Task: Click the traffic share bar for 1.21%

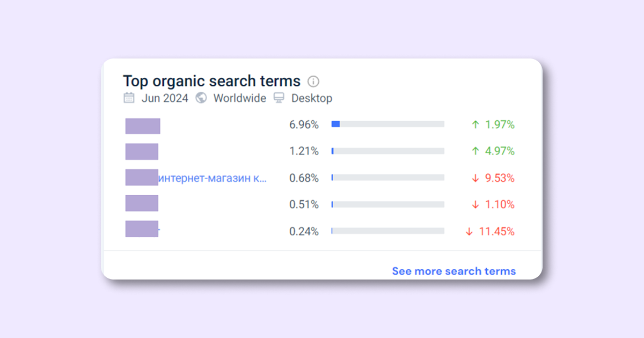Action: (x=387, y=151)
